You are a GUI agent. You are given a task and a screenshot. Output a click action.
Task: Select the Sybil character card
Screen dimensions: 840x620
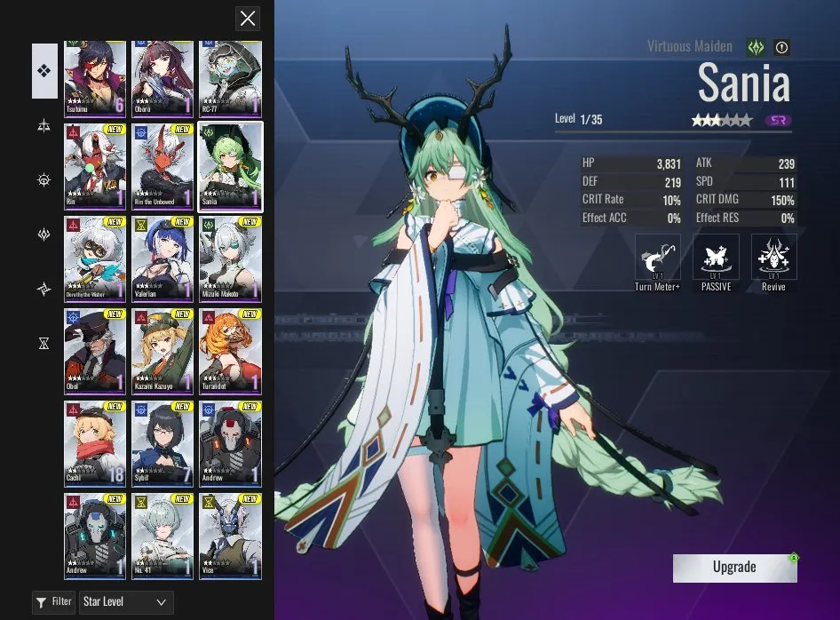click(x=162, y=444)
